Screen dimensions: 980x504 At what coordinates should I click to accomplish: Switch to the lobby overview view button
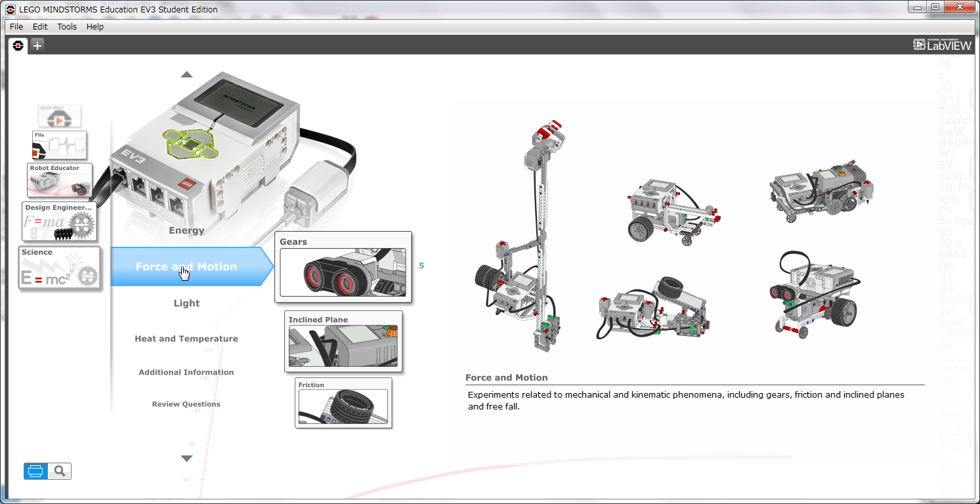[x=35, y=471]
